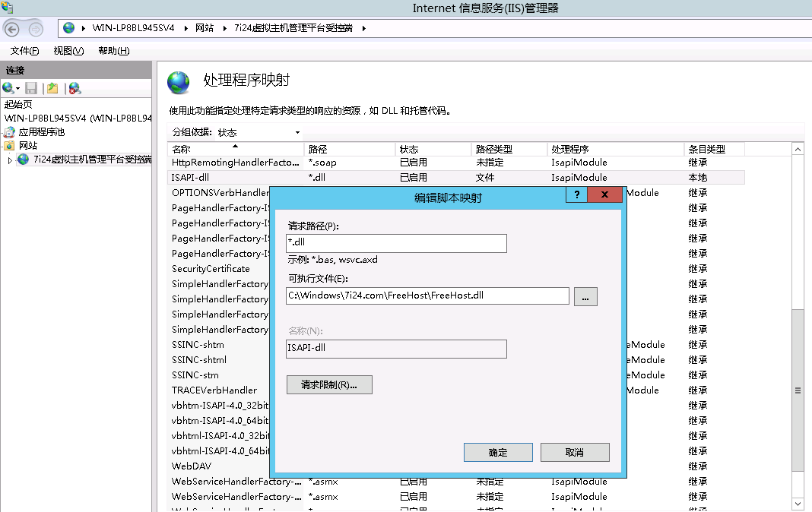Viewport: 812px width, 512px height.
Task: Click the 请求限制(R)... button
Action: (x=329, y=384)
